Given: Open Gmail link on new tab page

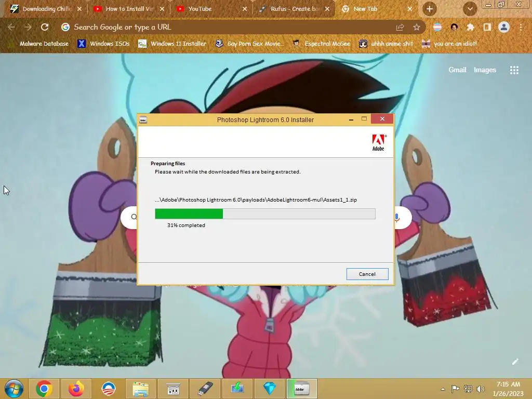Looking at the screenshot, I should pyautogui.click(x=457, y=70).
